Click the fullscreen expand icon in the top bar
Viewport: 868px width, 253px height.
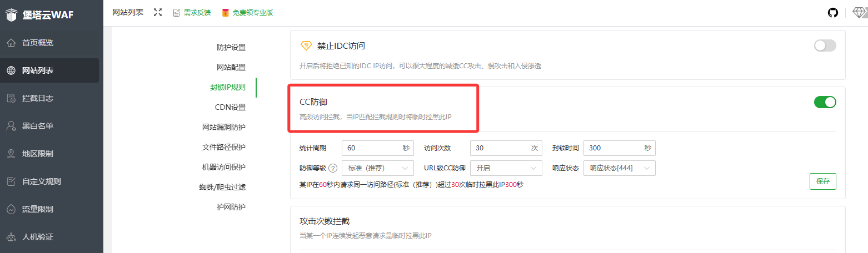158,12
